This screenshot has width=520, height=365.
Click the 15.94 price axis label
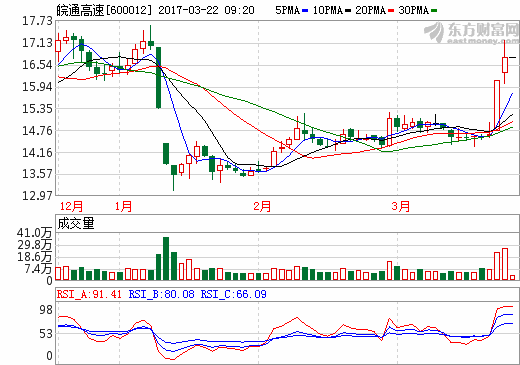click(37, 87)
